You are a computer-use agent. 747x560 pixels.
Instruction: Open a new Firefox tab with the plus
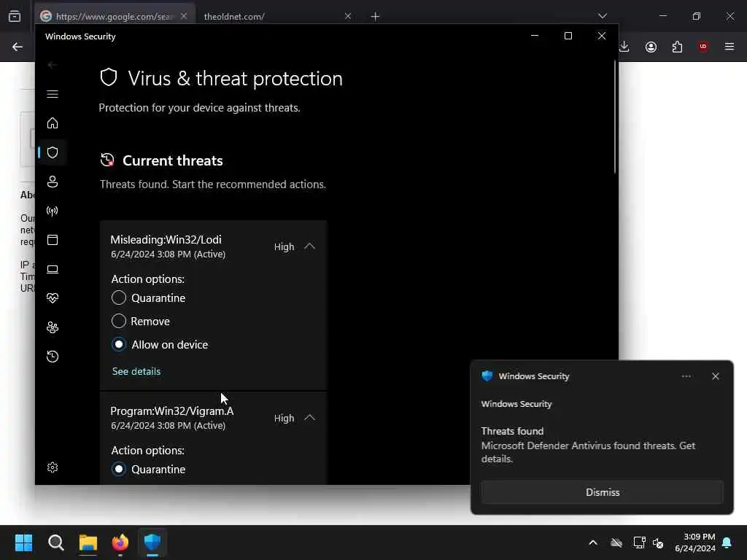click(x=376, y=17)
